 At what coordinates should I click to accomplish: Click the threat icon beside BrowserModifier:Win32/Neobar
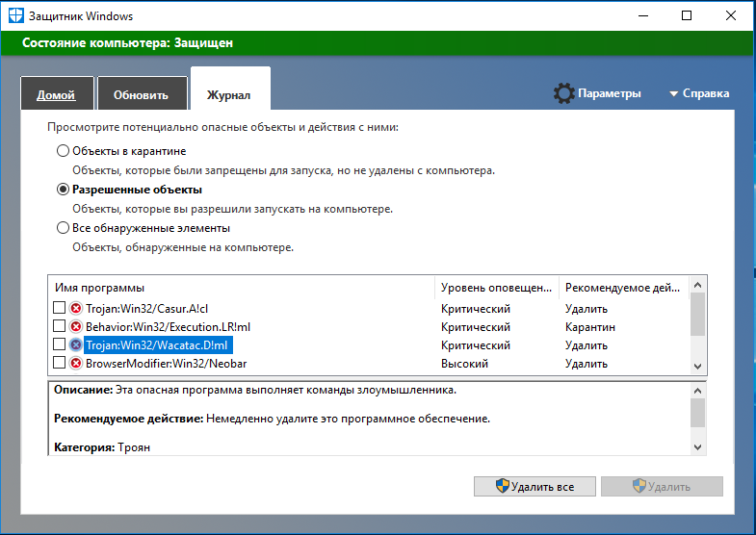point(76,364)
